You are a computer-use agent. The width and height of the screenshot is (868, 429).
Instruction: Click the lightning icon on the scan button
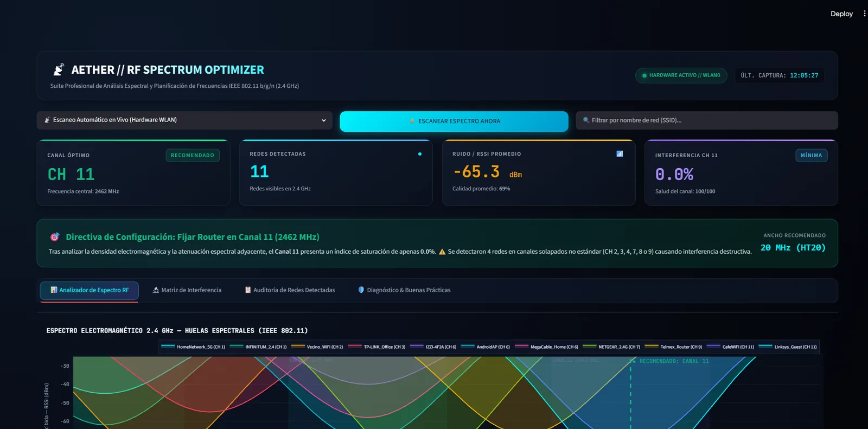pyautogui.click(x=412, y=121)
